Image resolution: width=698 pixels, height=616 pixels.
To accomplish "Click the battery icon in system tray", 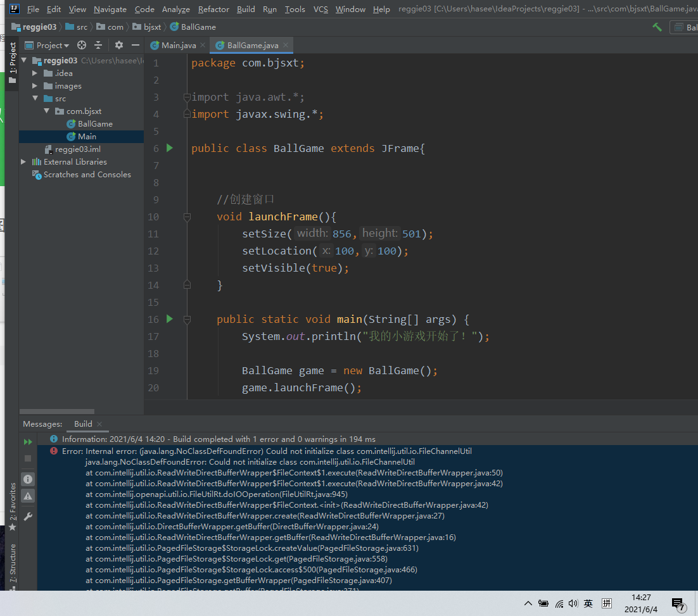I will pos(543,603).
